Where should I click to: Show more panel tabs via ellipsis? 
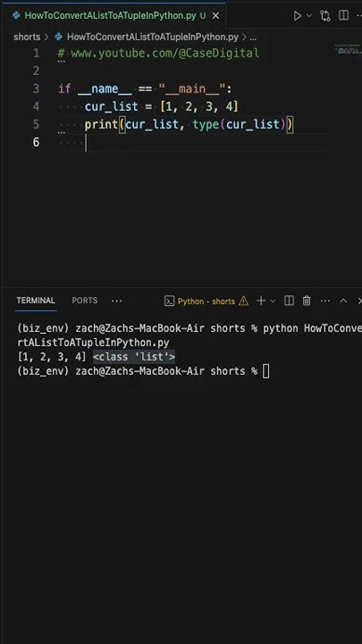pos(116,301)
